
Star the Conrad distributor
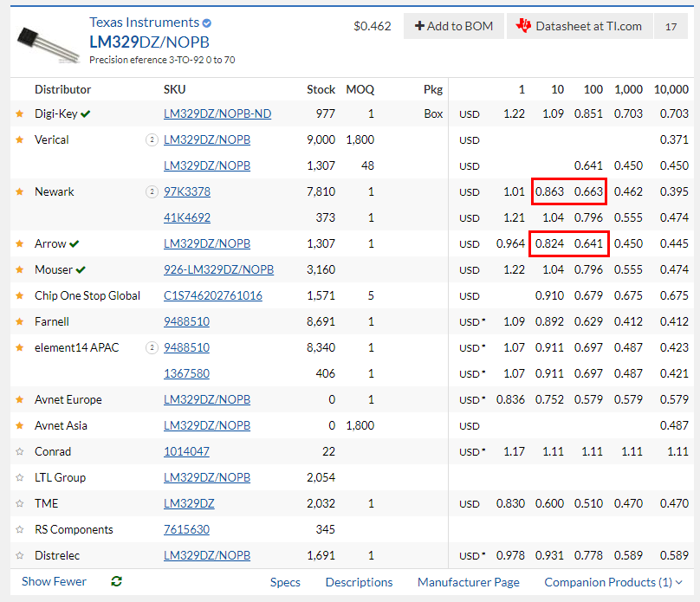click(20, 451)
